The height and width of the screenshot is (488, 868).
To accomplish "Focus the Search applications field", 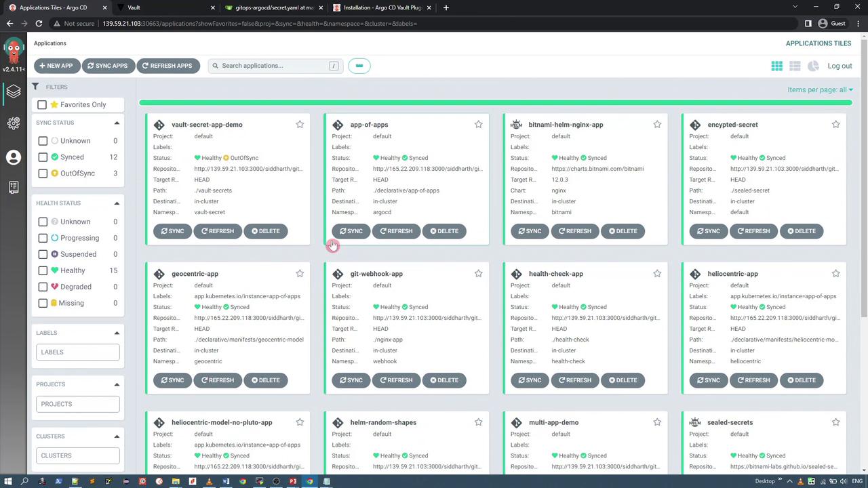I will coord(276,66).
